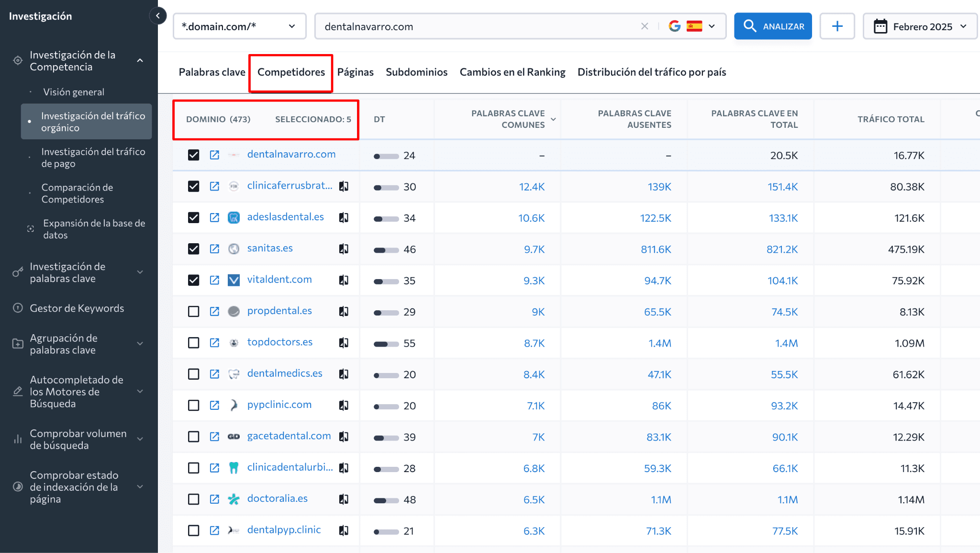Open the Febrero 2025 date dropdown

[x=920, y=26]
